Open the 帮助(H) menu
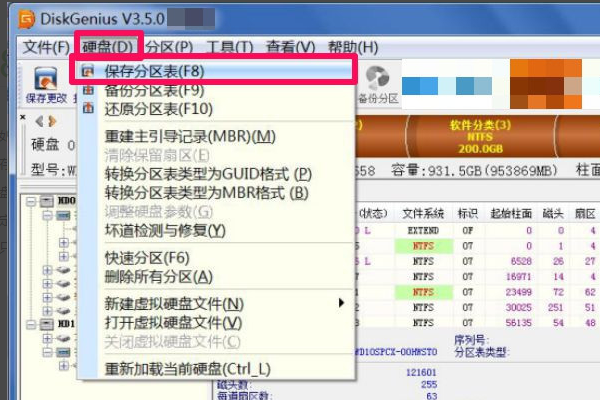The width and height of the screenshot is (600, 400). point(353,47)
